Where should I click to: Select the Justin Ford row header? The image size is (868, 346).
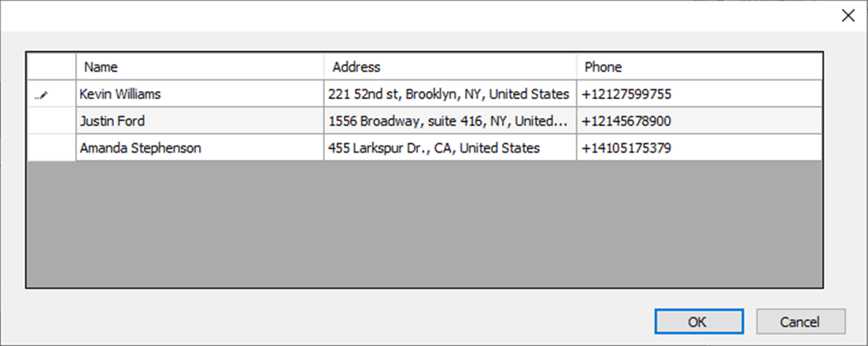pyautogui.click(x=51, y=120)
